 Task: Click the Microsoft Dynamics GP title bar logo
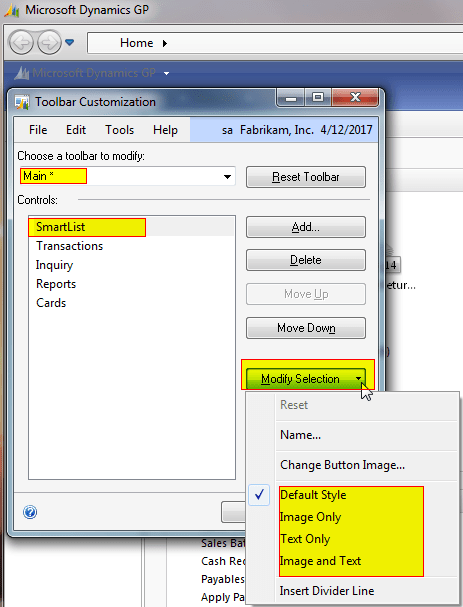(12, 11)
